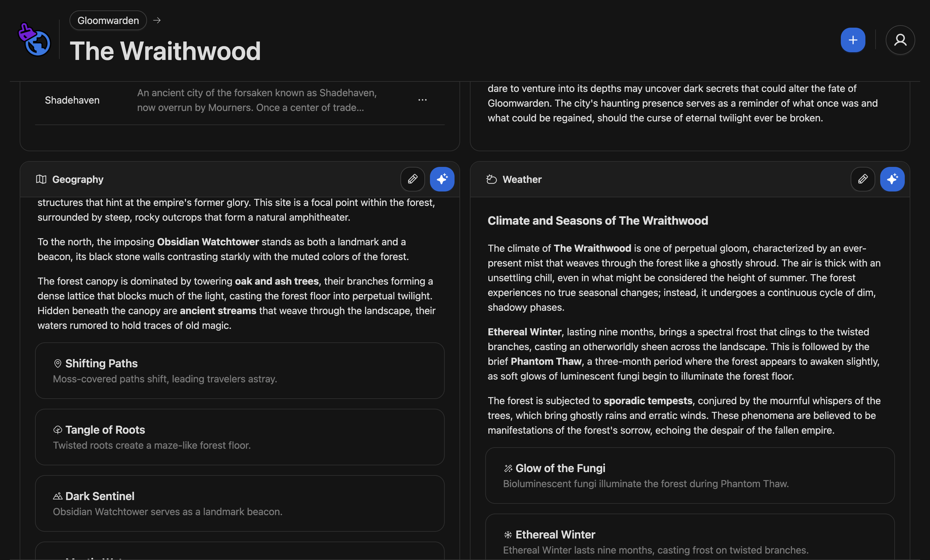Click the paintbrush globe app logo
The height and width of the screenshot is (560, 930).
[x=34, y=40]
